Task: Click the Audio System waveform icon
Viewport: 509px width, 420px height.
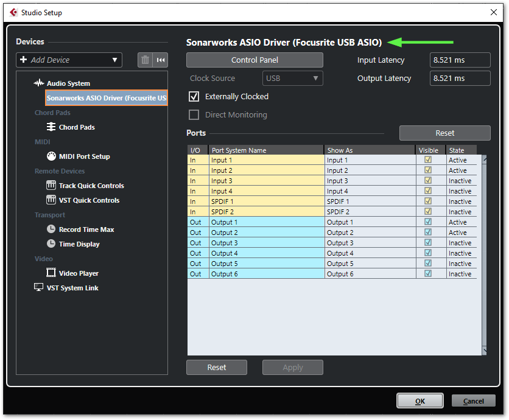Action: [x=39, y=83]
